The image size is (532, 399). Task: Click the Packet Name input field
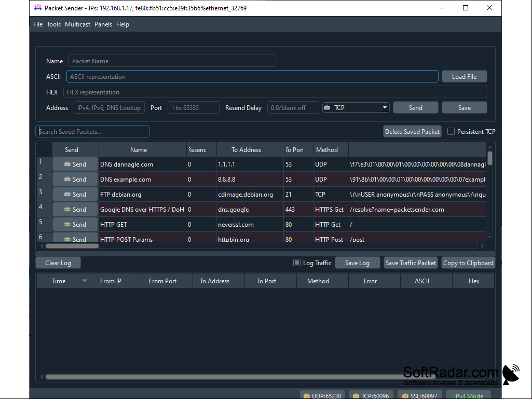(x=172, y=61)
